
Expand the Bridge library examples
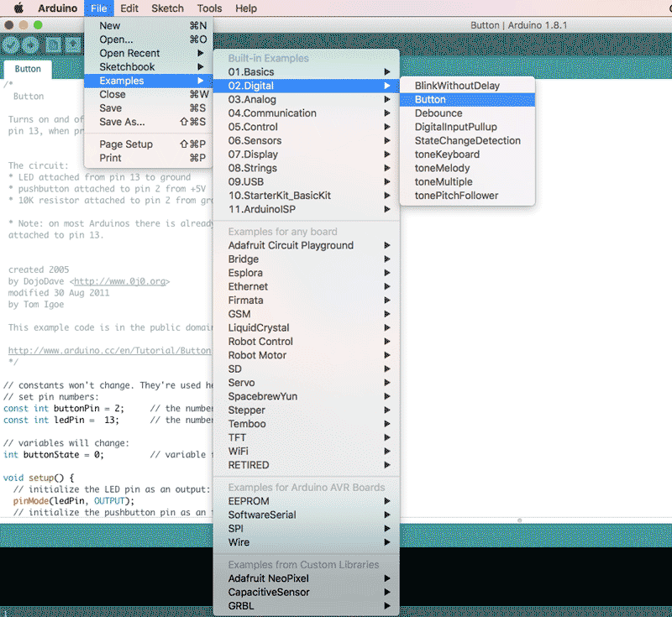pos(307,259)
